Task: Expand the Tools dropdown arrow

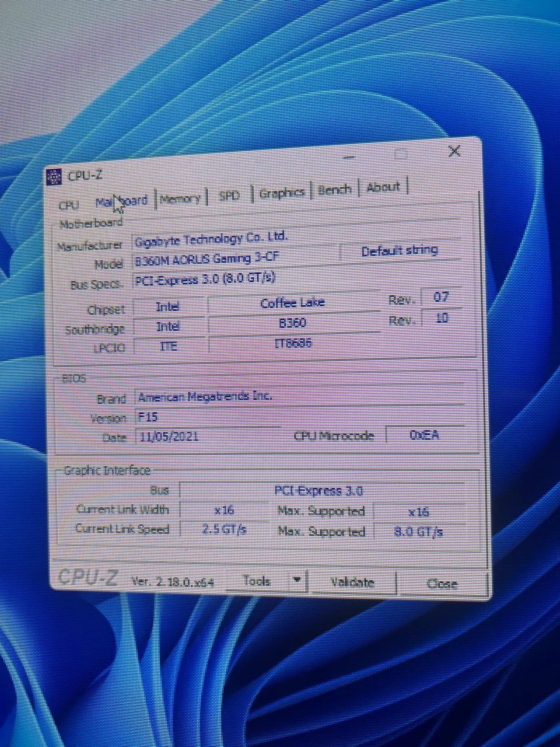Action: (296, 580)
